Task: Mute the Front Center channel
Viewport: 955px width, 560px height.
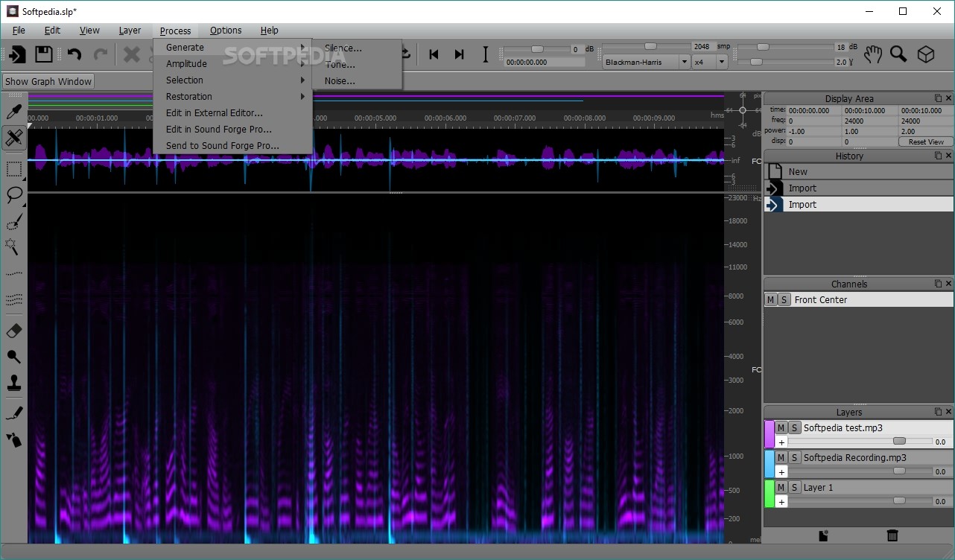Action: pyautogui.click(x=771, y=299)
